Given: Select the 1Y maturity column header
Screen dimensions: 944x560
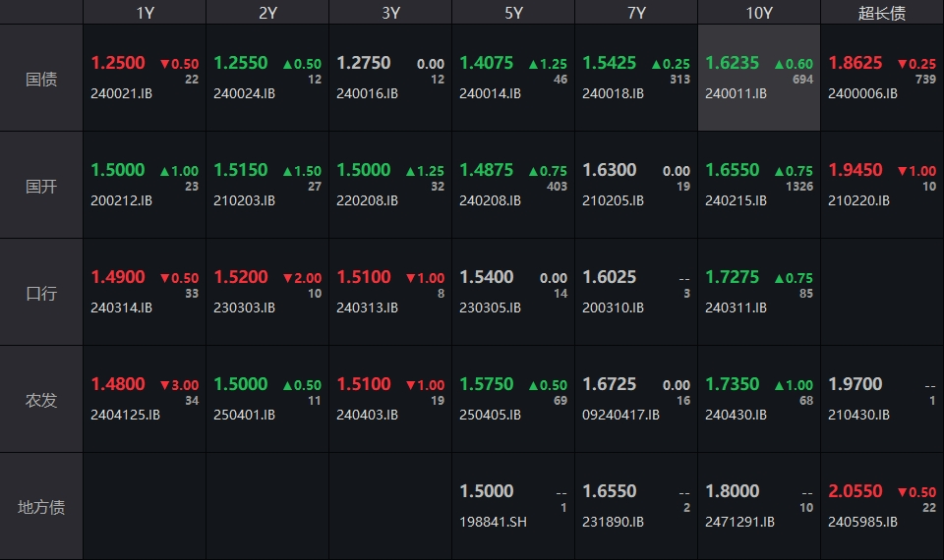Looking at the screenshot, I should point(145,13).
